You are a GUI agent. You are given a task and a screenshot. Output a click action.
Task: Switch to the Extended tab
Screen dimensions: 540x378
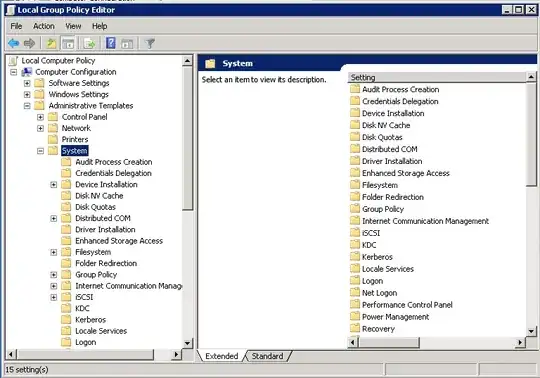pos(221,356)
